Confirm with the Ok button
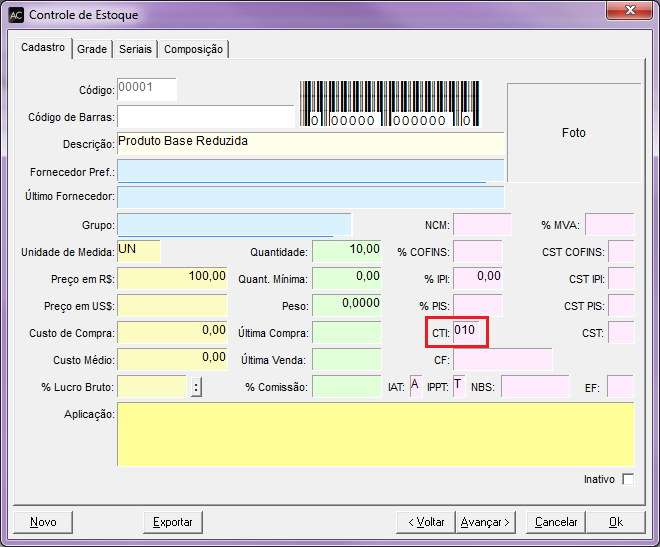660x547 pixels. coord(615,522)
